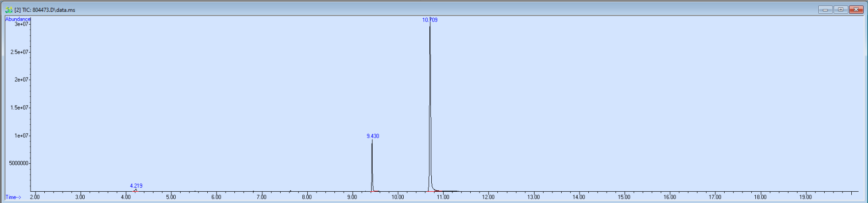The width and height of the screenshot is (868, 203).
Task: Click the 13.00 time axis value
Action: pos(533,197)
